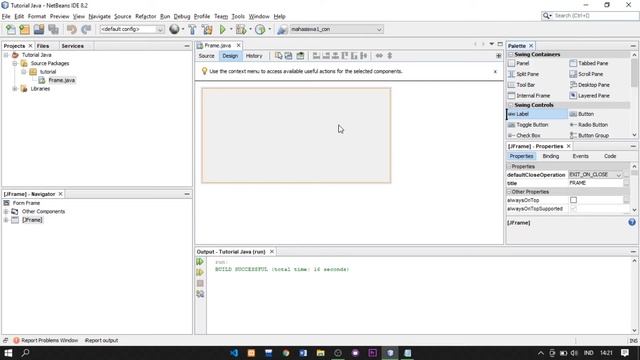Open the Events tab in Properties
The image size is (640, 360).
[580, 156]
